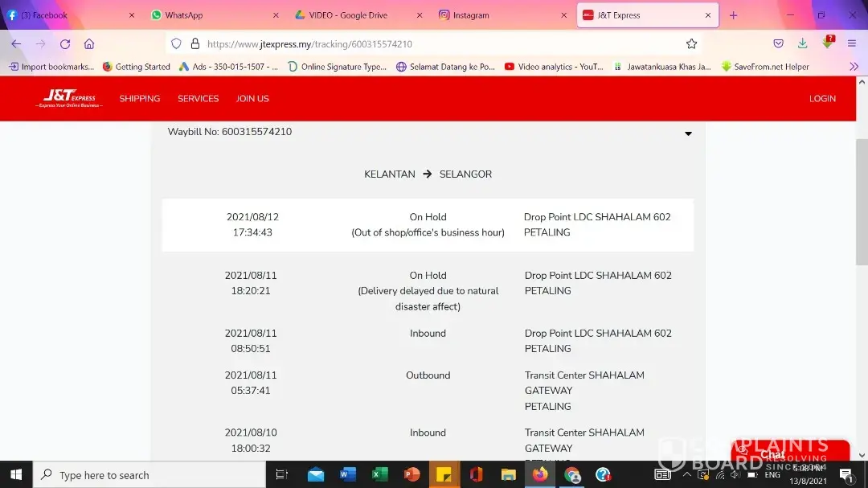868x488 pixels.
Task: Open the Firefox application menu
Action: point(852,44)
